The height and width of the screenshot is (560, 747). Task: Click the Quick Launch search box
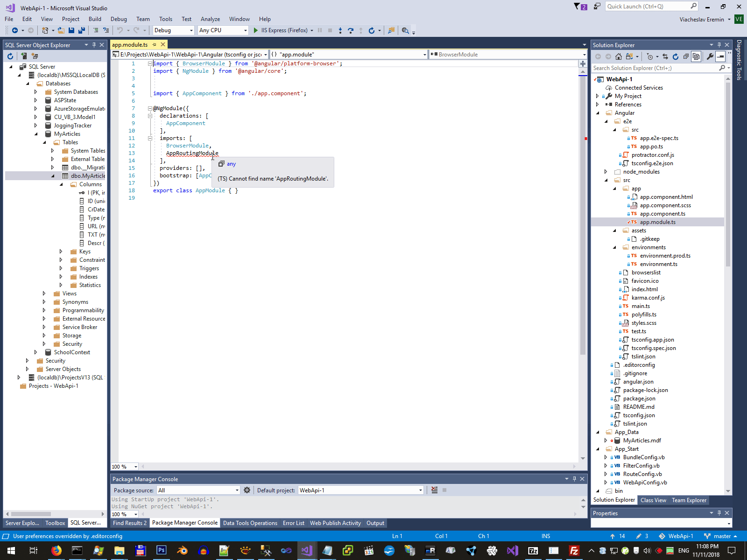(x=652, y=7)
